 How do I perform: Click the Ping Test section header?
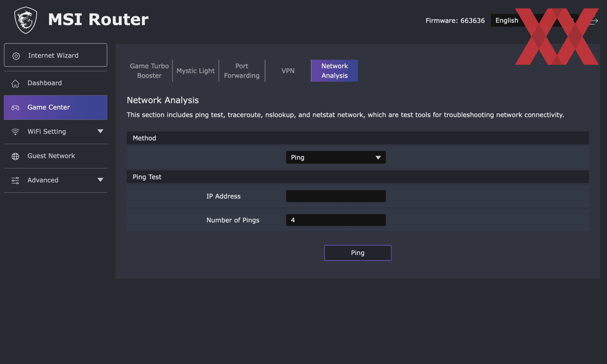(358, 177)
